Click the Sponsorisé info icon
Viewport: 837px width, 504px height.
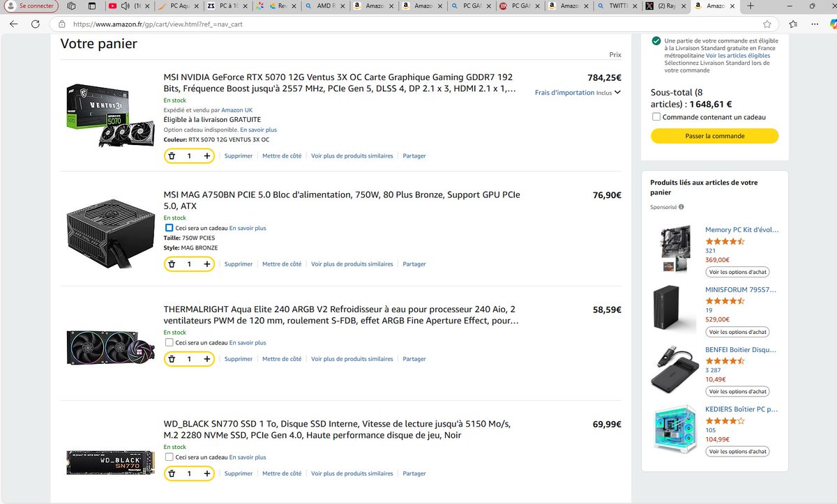tap(681, 207)
